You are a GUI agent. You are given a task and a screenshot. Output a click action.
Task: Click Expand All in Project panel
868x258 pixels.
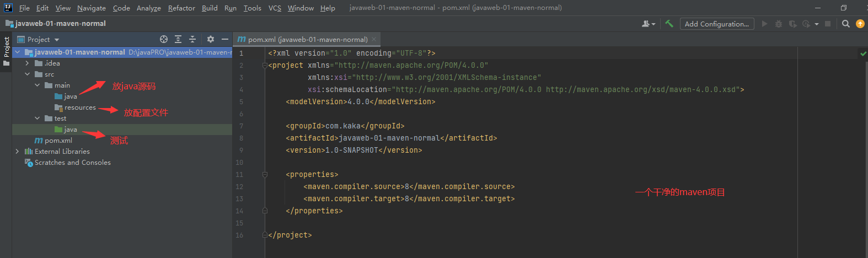pyautogui.click(x=178, y=39)
